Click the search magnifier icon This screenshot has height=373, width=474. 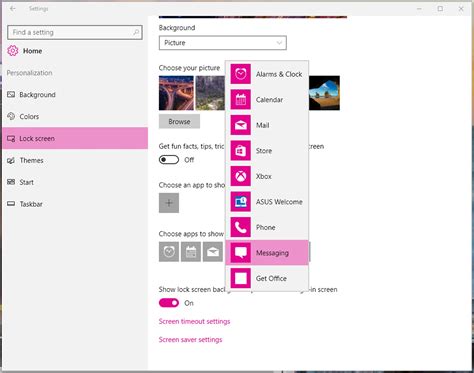tap(136, 32)
